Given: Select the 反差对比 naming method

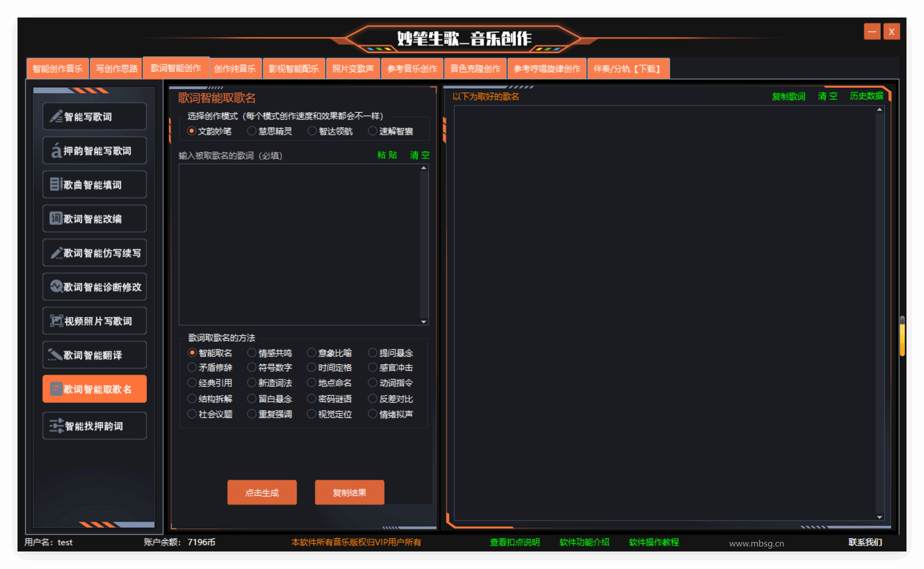Looking at the screenshot, I should [372, 399].
